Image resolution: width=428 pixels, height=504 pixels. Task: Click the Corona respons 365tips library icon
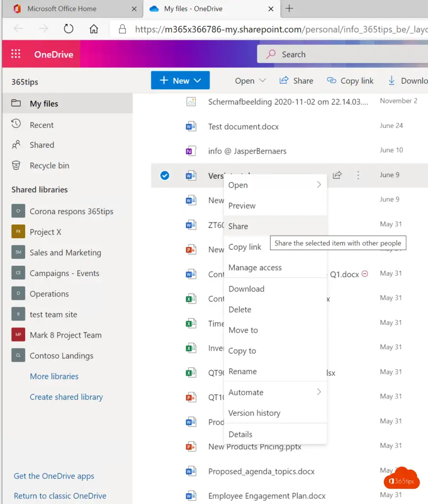tap(18, 211)
